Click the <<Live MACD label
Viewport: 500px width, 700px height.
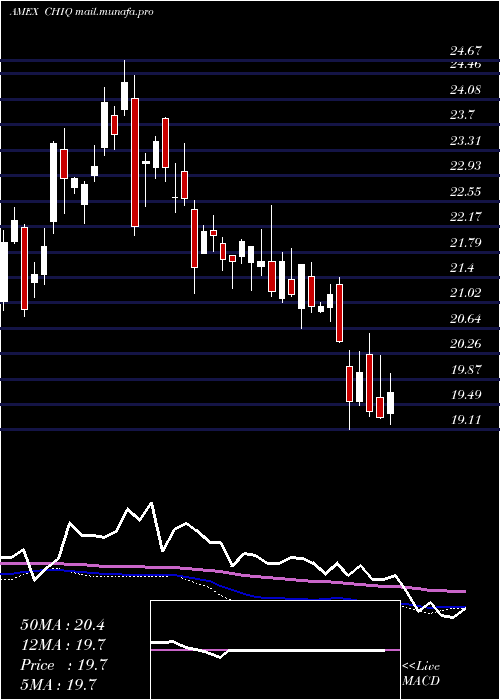[x=421, y=674]
